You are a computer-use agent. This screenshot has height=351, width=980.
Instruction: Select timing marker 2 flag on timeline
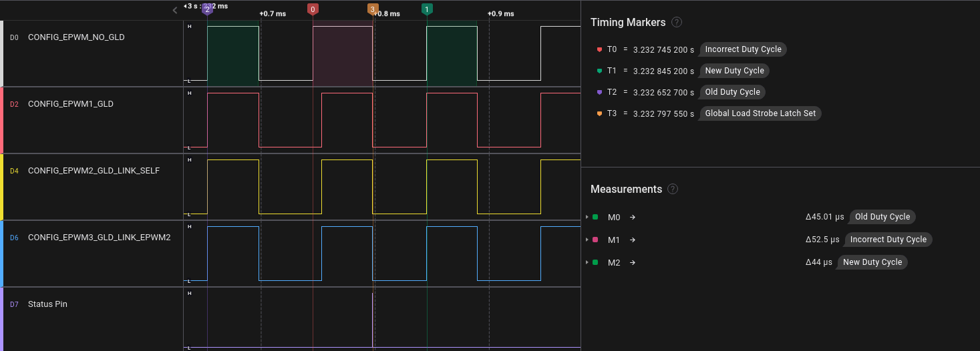click(207, 9)
